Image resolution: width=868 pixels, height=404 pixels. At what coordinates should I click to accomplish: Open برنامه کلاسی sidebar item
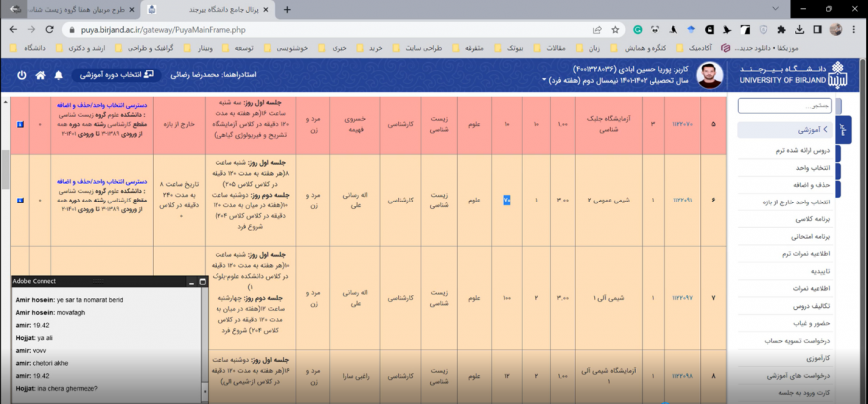coord(812,219)
